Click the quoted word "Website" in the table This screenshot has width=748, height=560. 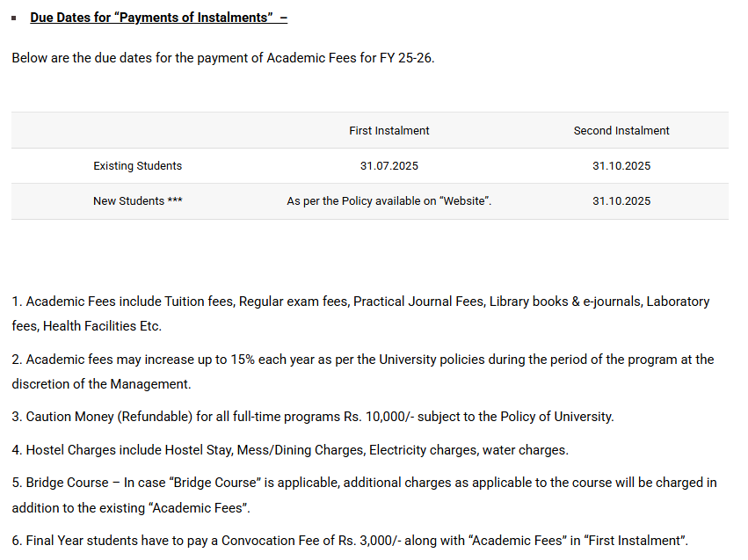pyautogui.click(x=463, y=200)
